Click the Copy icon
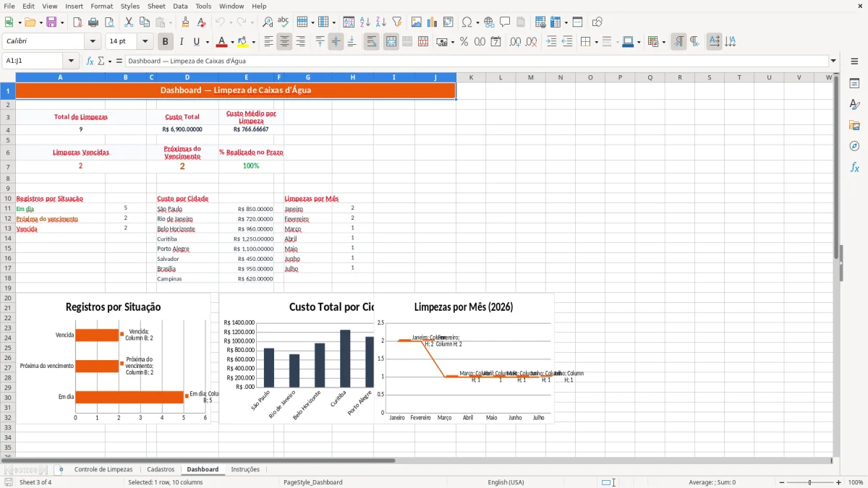Viewport: 868px width, 488px height. [x=144, y=22]
